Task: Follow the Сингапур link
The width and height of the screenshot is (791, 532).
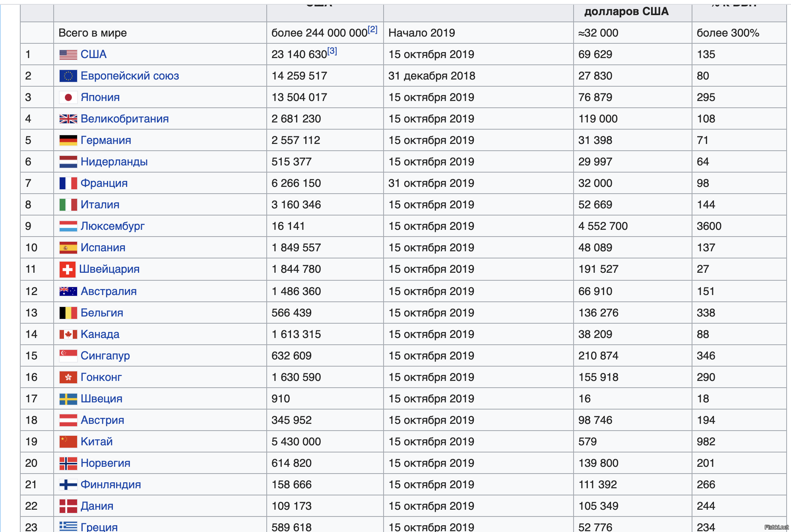Action: point(105,356)
